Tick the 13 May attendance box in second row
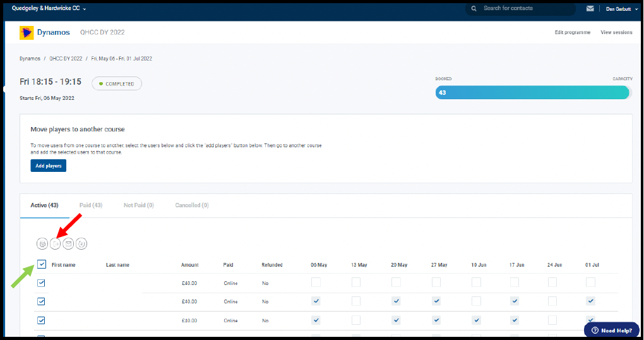The image size is (644, 340). pos(356,301)
